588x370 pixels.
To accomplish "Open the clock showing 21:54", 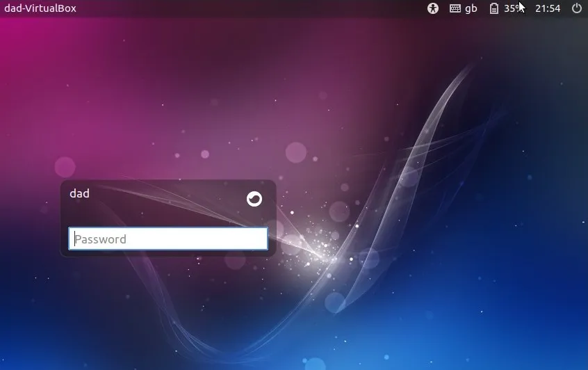I will (x=548, y=8).
